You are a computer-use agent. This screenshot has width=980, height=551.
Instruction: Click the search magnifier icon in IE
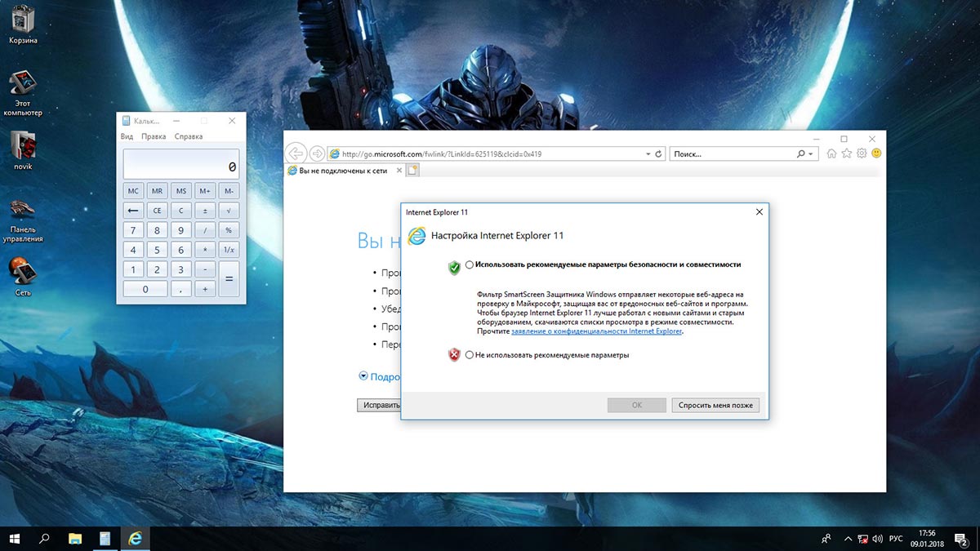[x=800, y=153]
